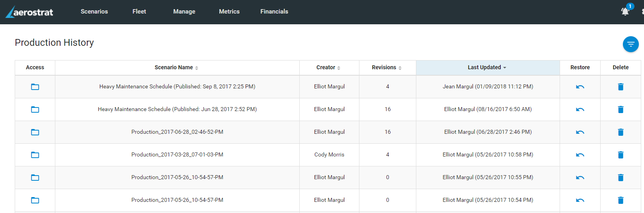Open the Fleet menu
644x213 pixels.
click(x=139, y=12)
